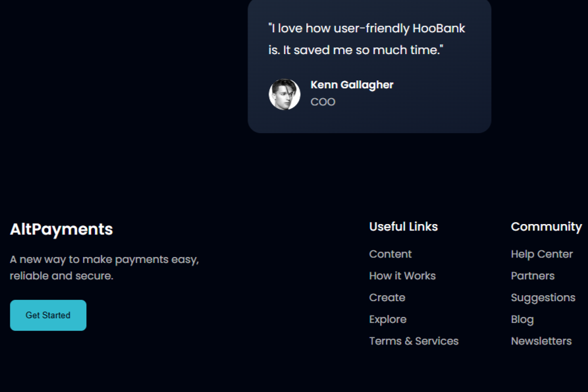Click the name Kenn Gallagher

click(352, 84)
